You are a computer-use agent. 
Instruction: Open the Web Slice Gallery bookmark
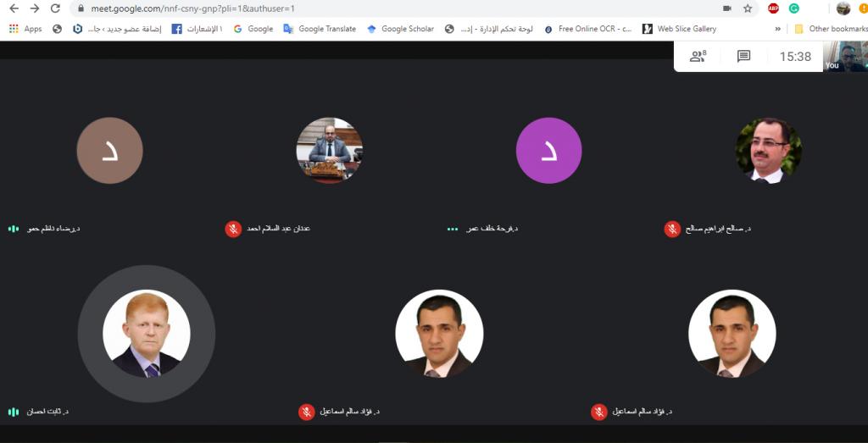679,29
